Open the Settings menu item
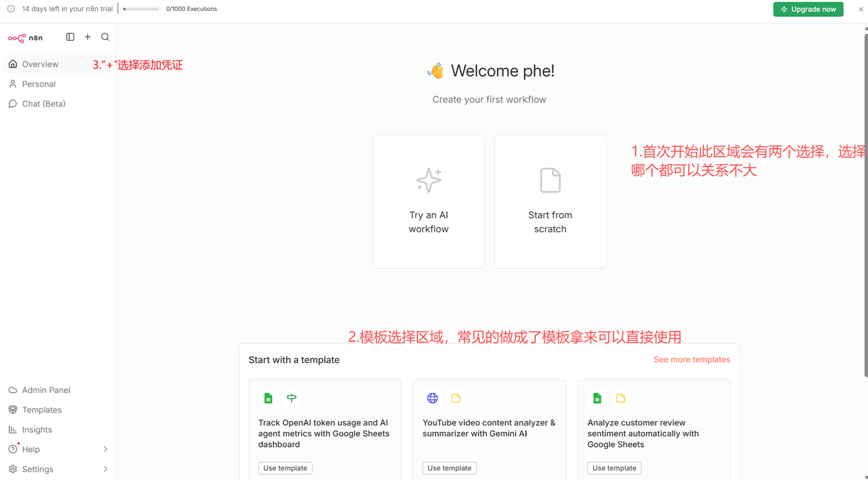868x480 pixels. 58,469
